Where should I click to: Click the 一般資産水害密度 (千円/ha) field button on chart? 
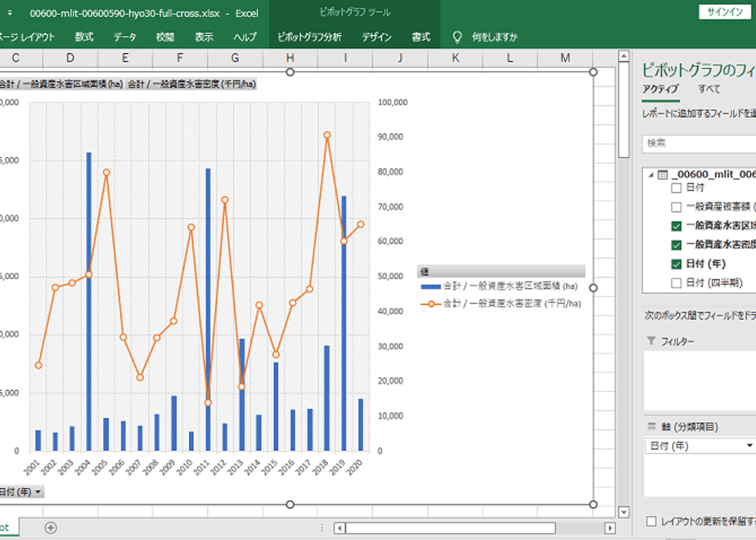coord(191,84)
